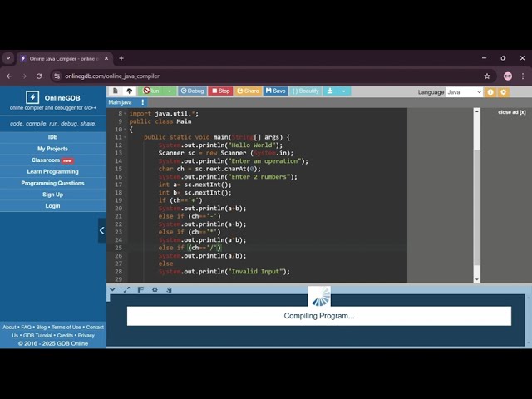Save the project
Screen dimensions: 532x399
275,91
